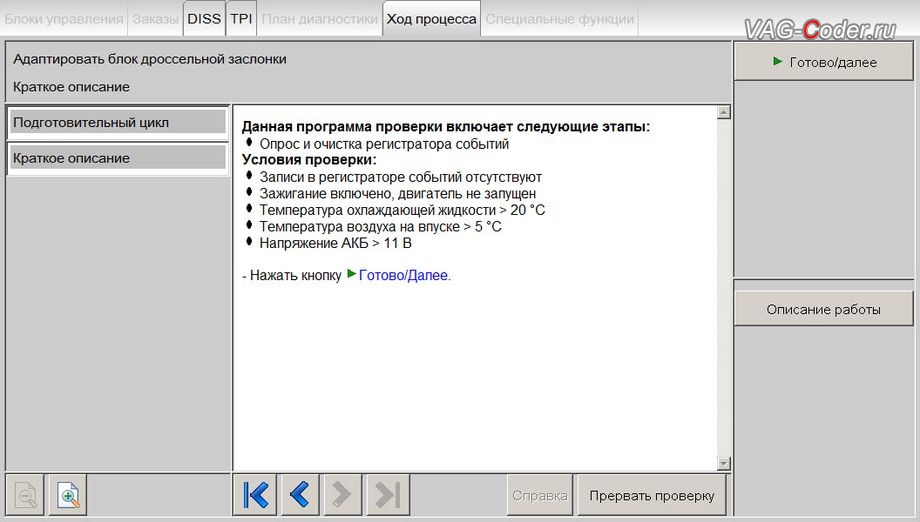
Task: Open the План диагностики tab
Action: click(319, 19)
